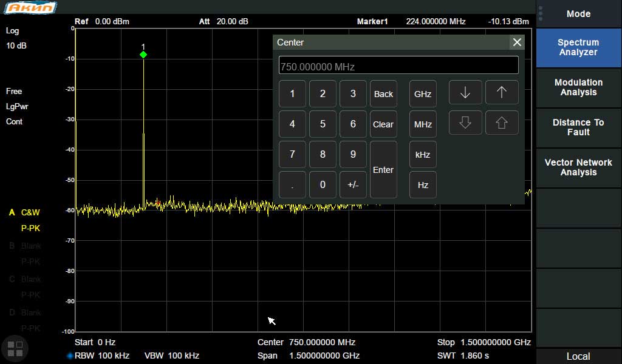622x364 pixels.
Task: Click the Free trigger label
Action: (14, 91)
